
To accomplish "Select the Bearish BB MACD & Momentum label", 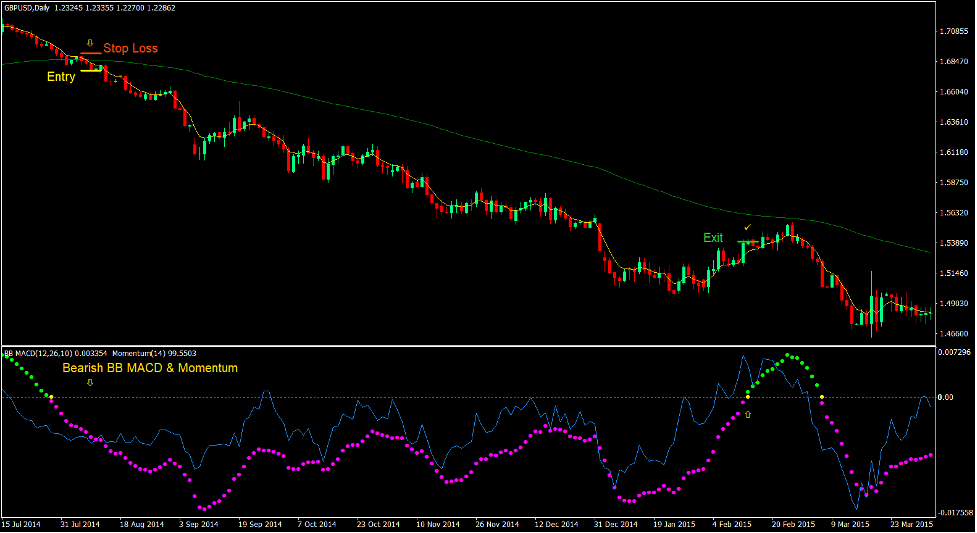I will 150,368.
